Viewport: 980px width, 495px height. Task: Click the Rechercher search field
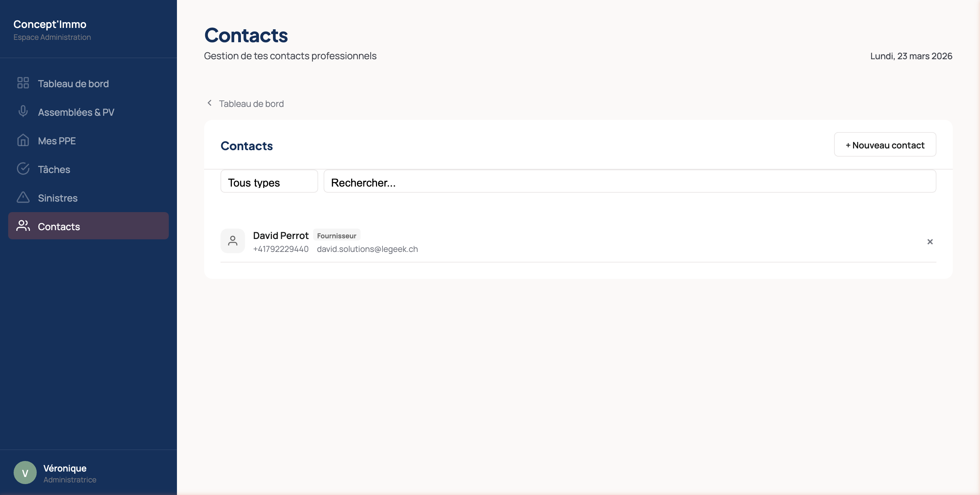629,182
